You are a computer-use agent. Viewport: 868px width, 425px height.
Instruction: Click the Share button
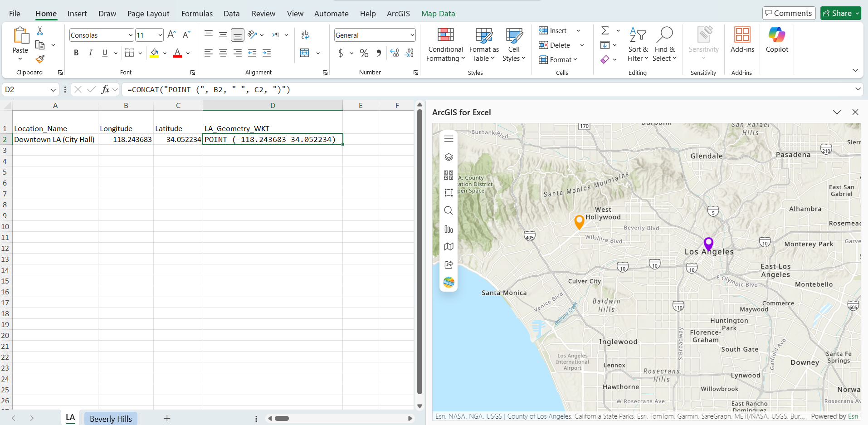pyautogui.click(x=838, y=13)
